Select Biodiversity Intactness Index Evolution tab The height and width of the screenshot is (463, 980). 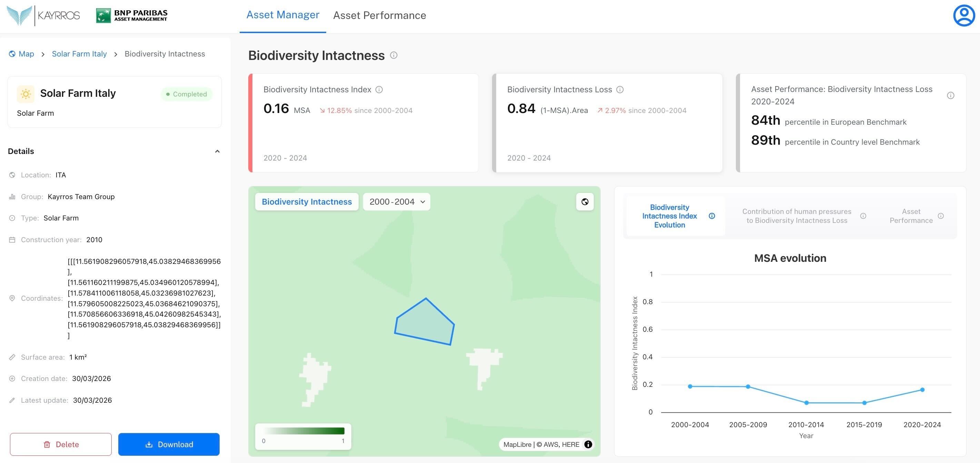pos(670,216)
